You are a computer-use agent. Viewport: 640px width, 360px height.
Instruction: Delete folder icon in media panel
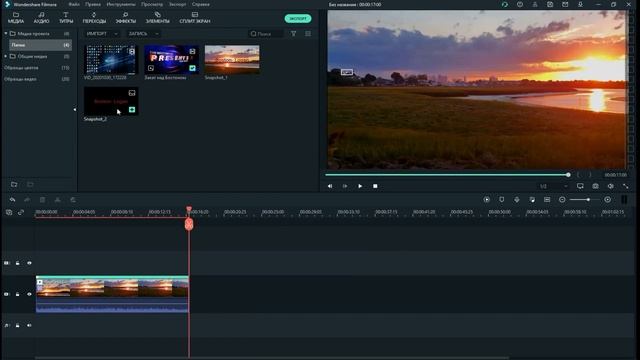coord(30,184)
